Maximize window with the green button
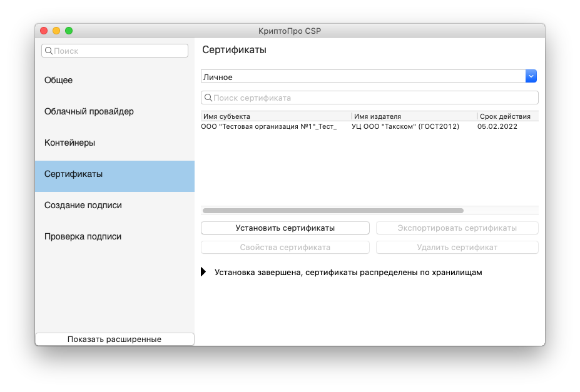This screenshot has width=580, height=392. tap(69, 31)
